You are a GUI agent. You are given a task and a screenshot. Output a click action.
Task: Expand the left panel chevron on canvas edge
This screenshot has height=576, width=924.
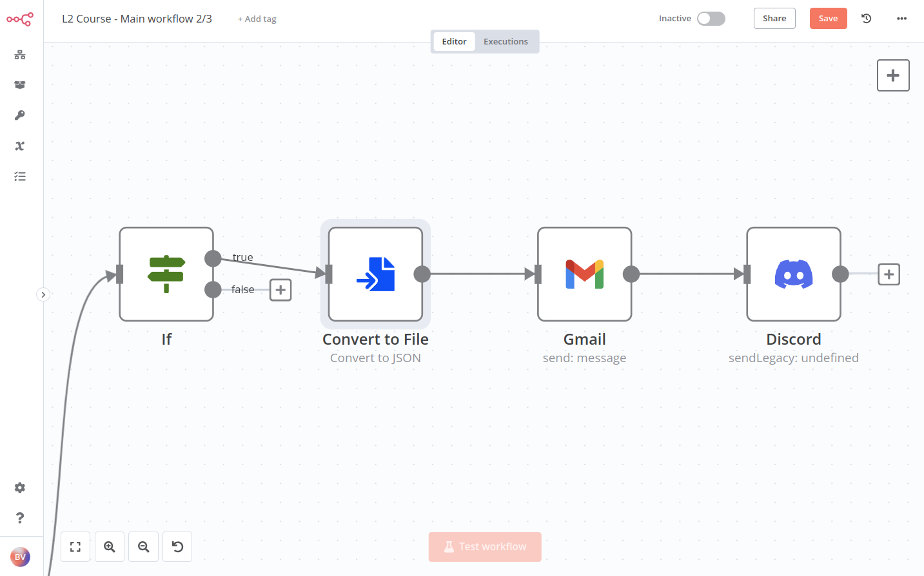[43, 294]
